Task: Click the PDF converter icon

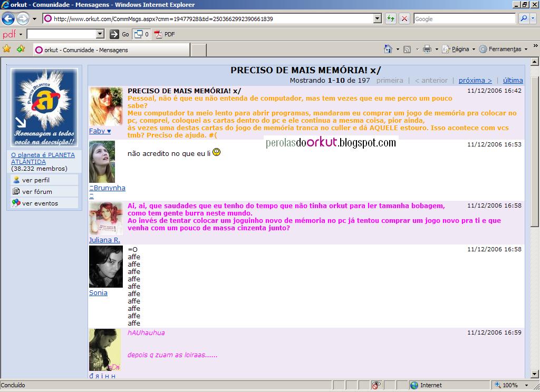Action: (x=165, y=34)
